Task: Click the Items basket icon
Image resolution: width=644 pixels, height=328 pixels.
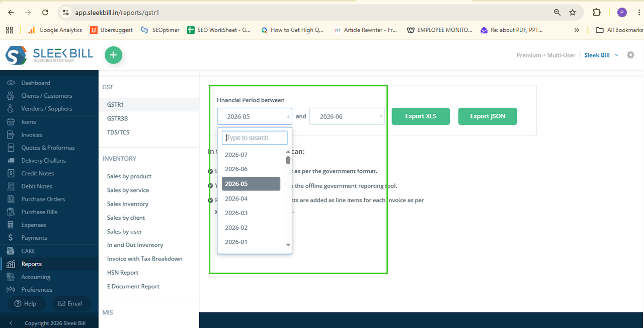Action: pyautogui.click(x=11, y=121)
